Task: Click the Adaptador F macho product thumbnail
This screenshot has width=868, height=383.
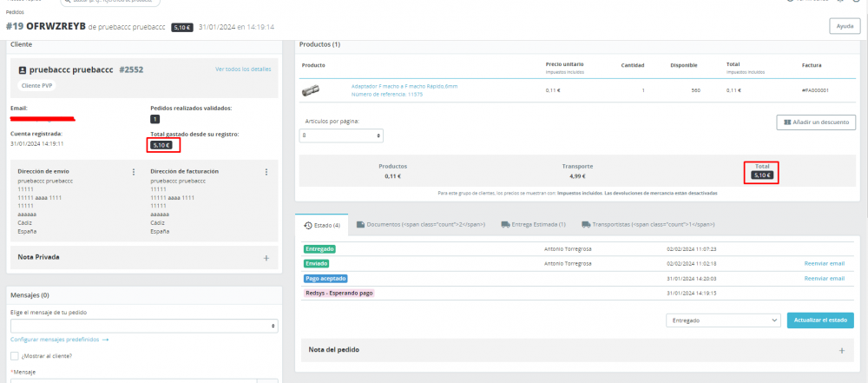Action: coord(311,89)
